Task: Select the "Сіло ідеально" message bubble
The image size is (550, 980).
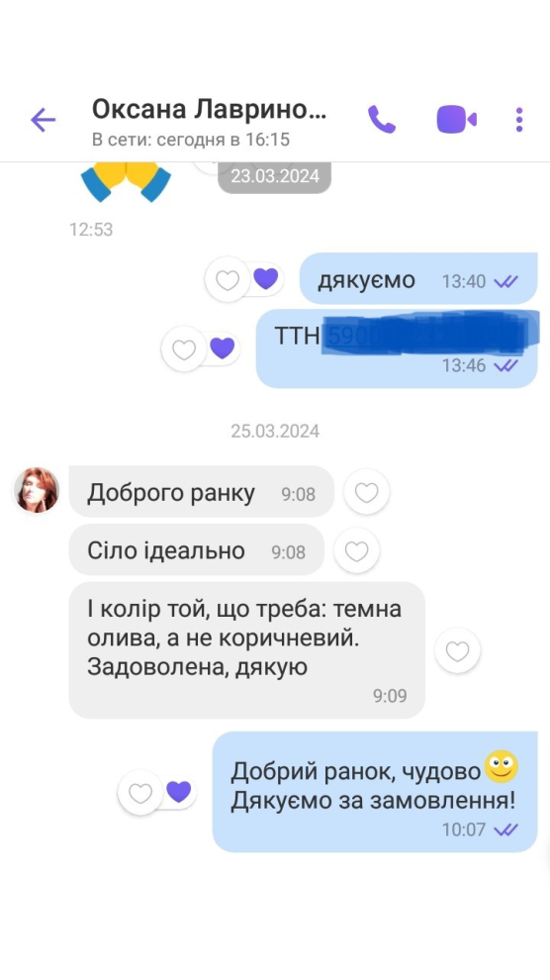Action: pos(197,550)
